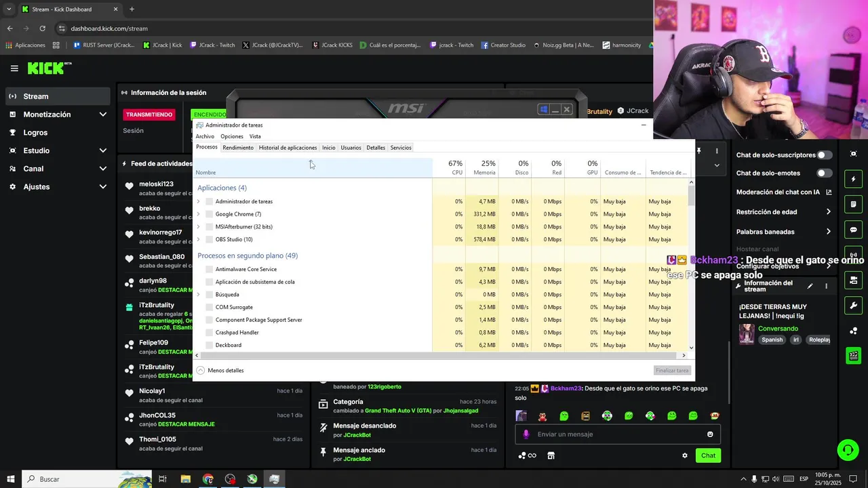Click the purple microphone icon in chat input

[526, 434]
